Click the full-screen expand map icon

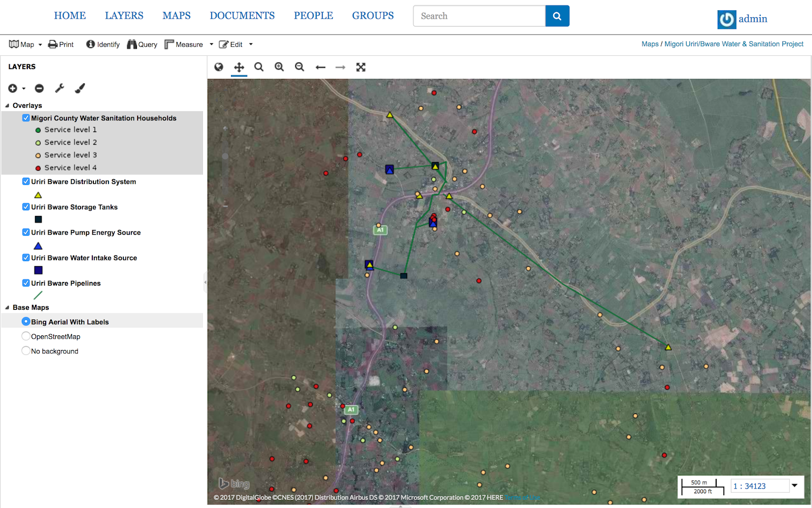pos(361,67)
